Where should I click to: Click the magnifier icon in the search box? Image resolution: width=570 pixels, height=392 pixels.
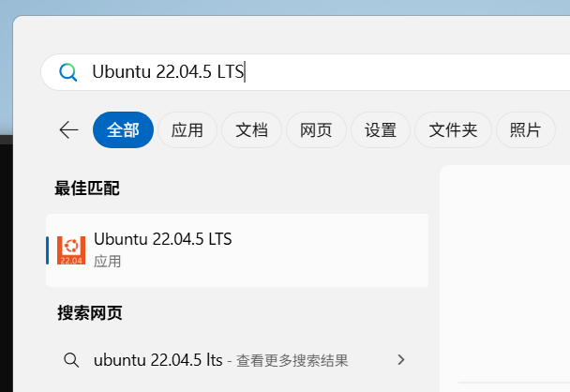coord(67,72)
